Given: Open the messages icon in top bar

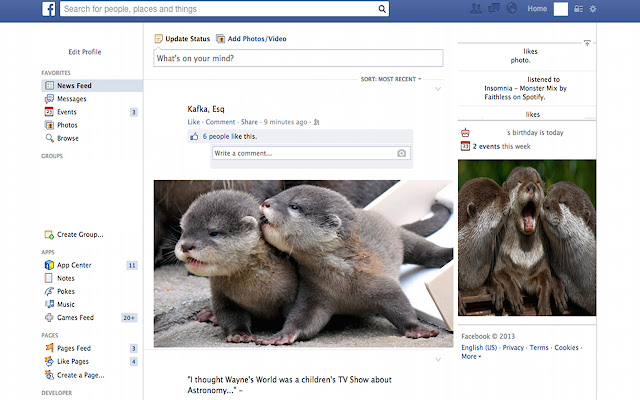Looking at the screenshot, I should click(x=493, y=9).
